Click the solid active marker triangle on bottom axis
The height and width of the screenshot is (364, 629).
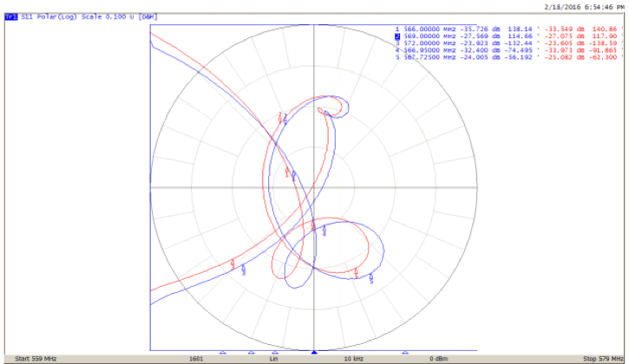(314, 353)
